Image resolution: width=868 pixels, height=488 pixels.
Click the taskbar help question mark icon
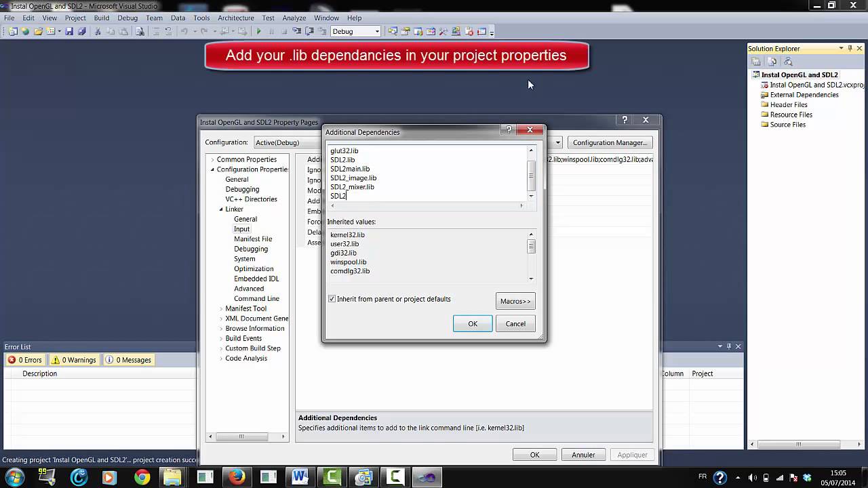coord(720,477)
